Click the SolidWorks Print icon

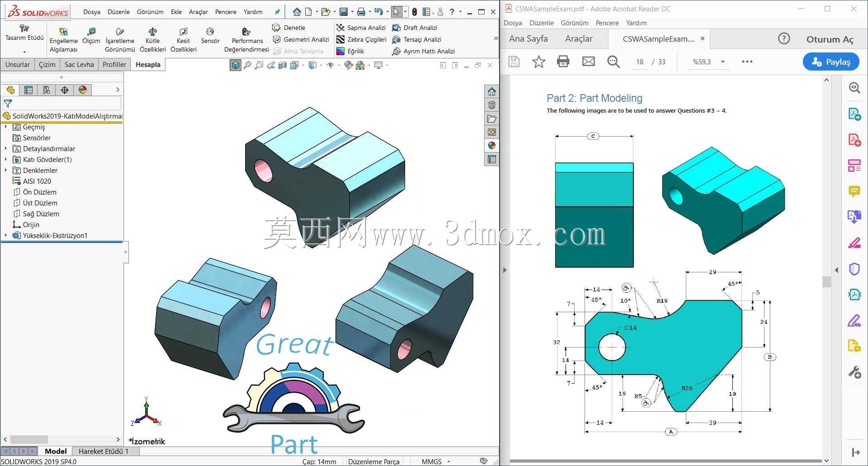[361, 12]
